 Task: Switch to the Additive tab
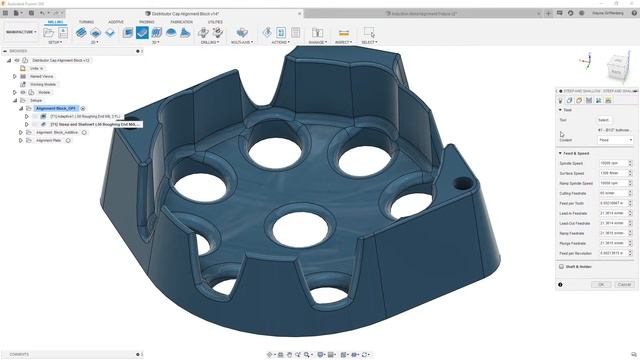tap(116, 22)
